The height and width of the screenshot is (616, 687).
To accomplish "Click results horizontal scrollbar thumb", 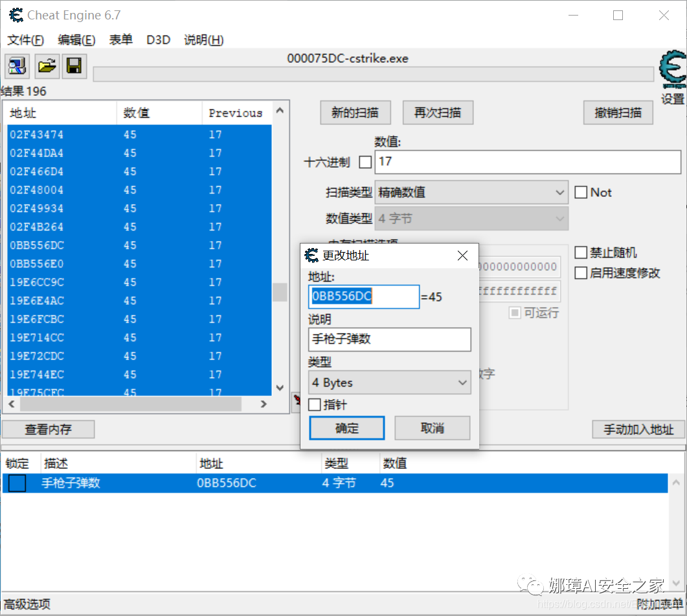I will click(131, 404).
